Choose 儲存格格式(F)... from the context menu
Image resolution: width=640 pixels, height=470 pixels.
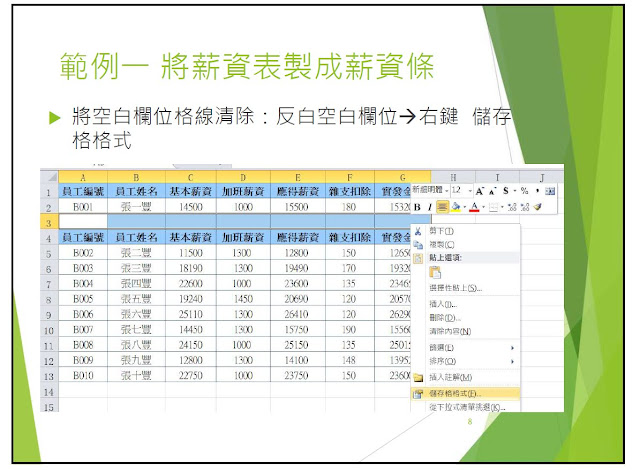click(465, 394)
